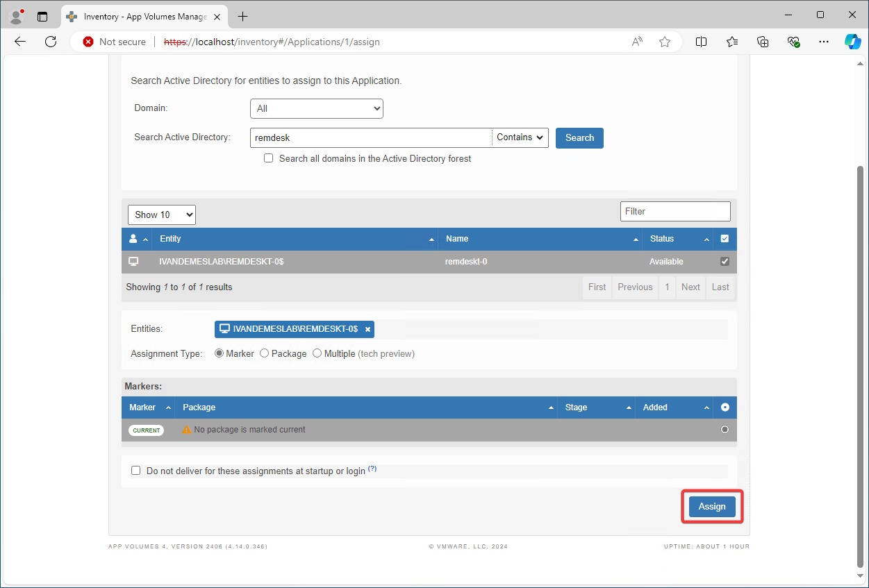Remove the REMDESKT-0$ entity using its x icon
Image resolution: width=869 pixels, height=588 pixels.
pyautogui.click(x=367, y=328)
